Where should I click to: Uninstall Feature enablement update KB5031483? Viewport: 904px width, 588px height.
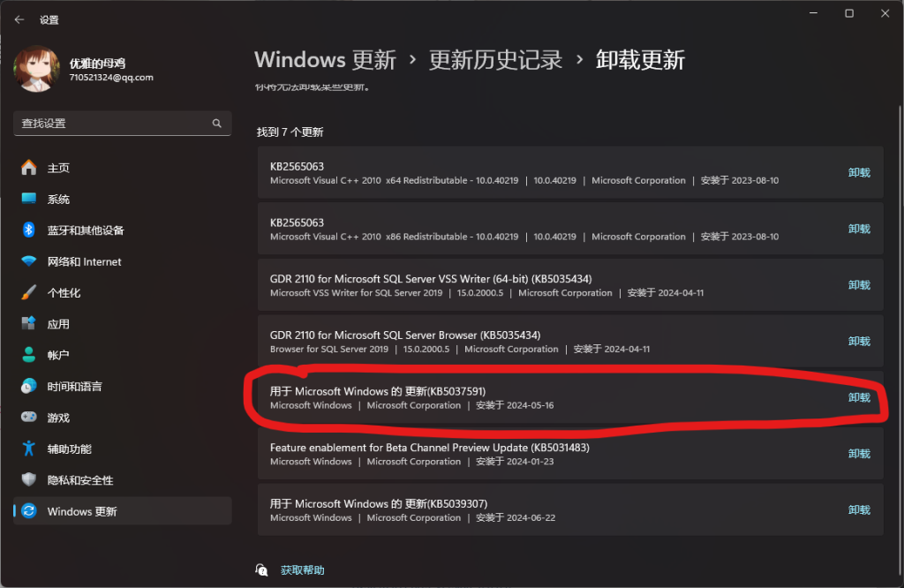pyautogui.click(x=859, y=454)
